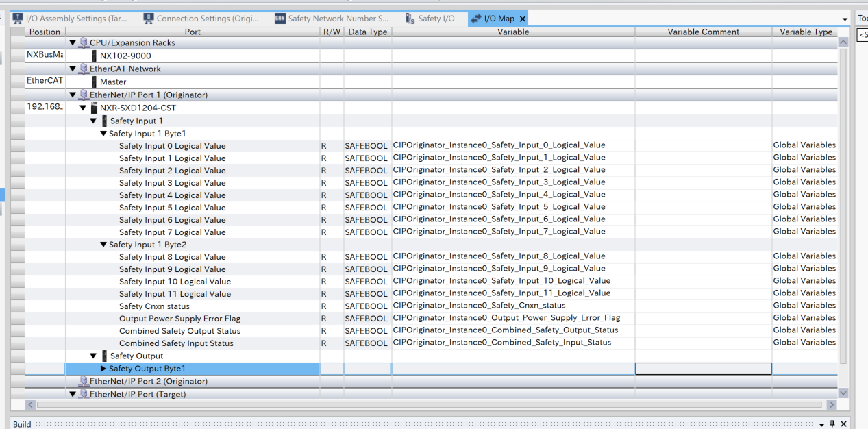Viewport: 868px width, 429px height.
Task: Open Build panel options dropdown arrow
Action: (x=821, y=424)
